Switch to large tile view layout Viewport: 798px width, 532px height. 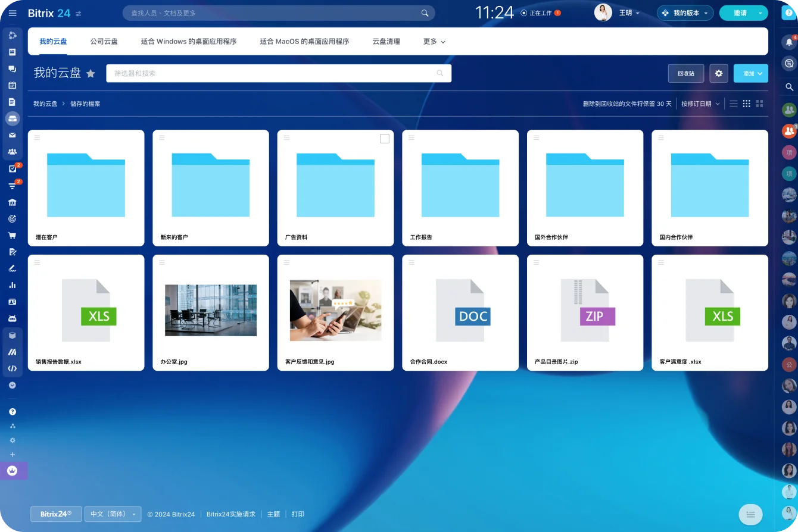pyautogui.click(x=759, y=103)
